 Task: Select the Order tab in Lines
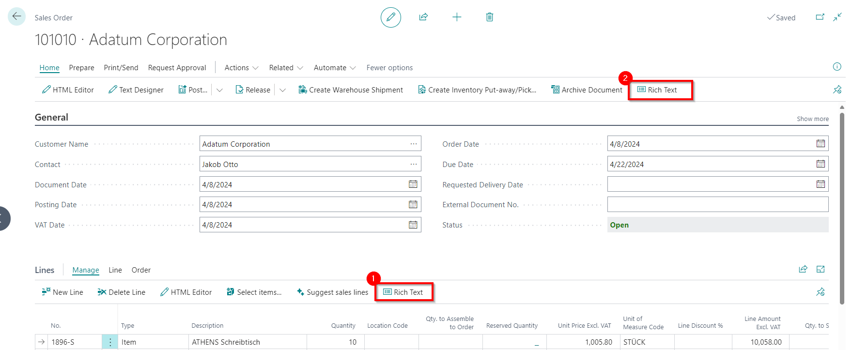tap(141, 270)
